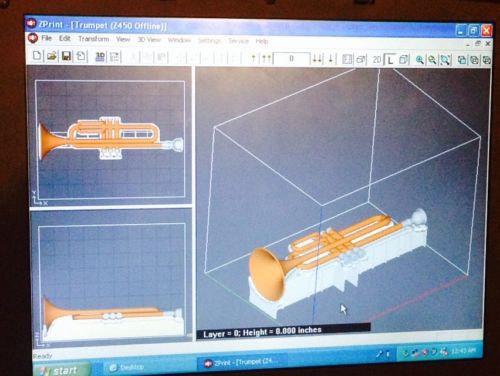
Task: Open the Edit menu
Action: tap(65, 38)
